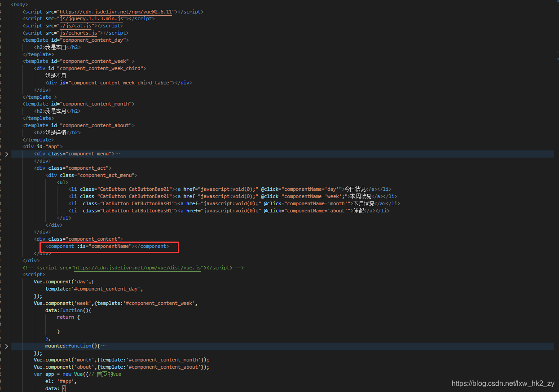
Task: Place cursor on componentName='day' handler
Action: 311,189
